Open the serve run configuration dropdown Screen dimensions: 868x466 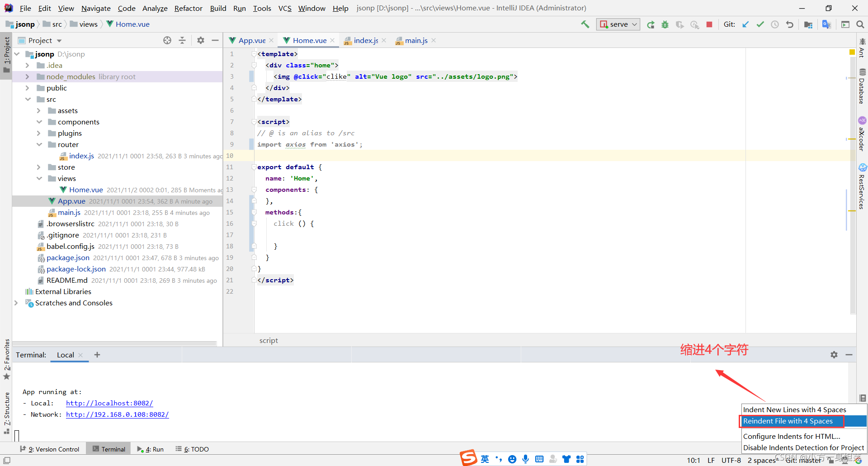(x=618, y=24)
